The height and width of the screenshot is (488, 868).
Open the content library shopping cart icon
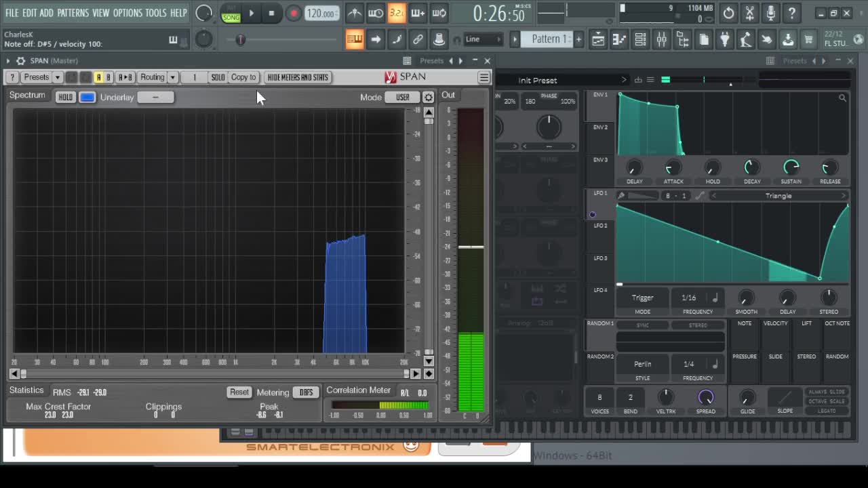click(809, 40)
